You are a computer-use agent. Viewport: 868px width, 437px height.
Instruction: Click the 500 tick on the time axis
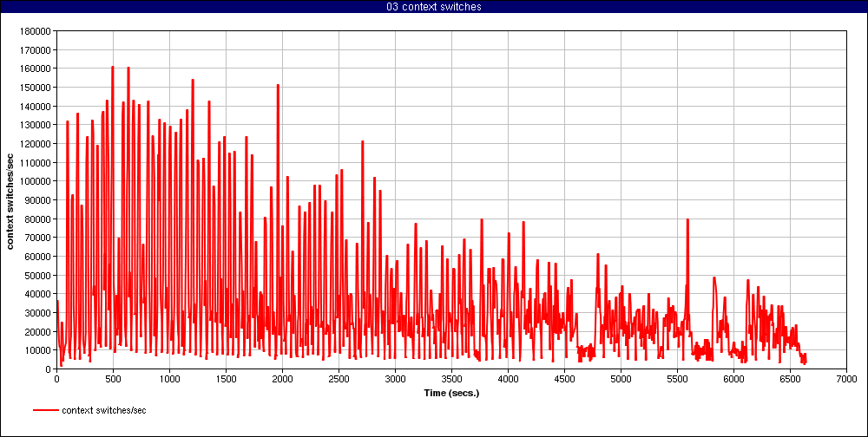tap(113, 379)
